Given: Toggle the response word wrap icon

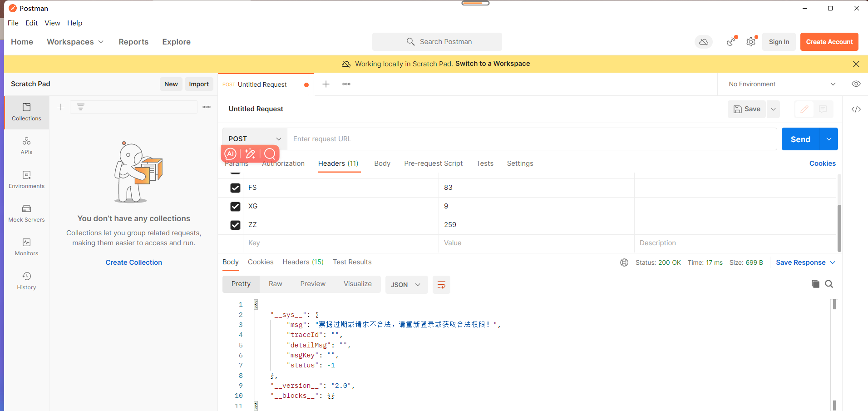Looking at the screenshot, I should [x=441, y=285].
